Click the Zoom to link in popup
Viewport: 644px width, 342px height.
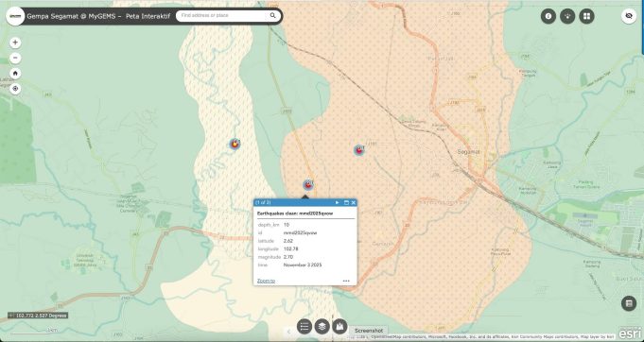(x=266, y=281)
